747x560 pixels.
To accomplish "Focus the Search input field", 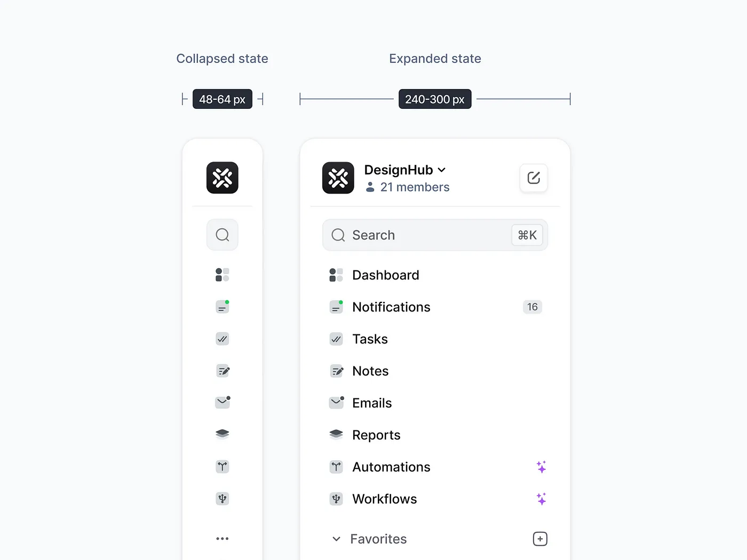I will (435, 235).
